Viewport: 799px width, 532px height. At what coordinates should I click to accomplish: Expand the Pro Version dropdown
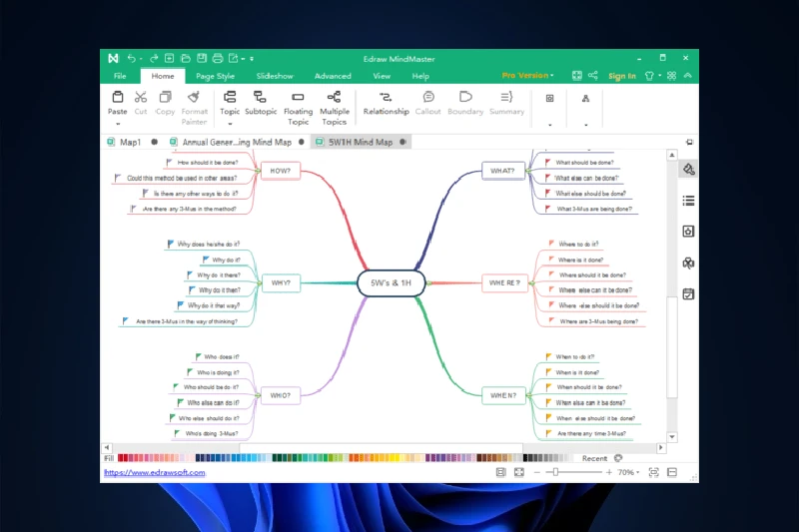[528, 76]
